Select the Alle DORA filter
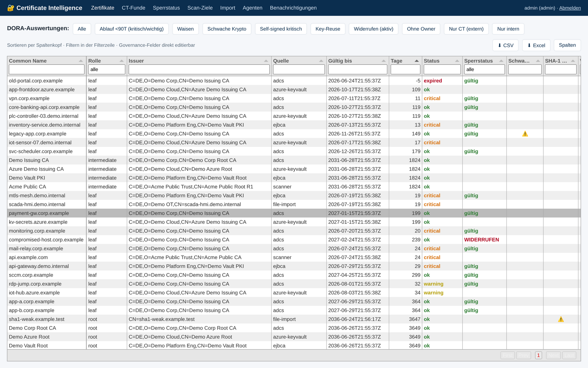This screenshot has width=588, height=368. click(x=82, y=29)
